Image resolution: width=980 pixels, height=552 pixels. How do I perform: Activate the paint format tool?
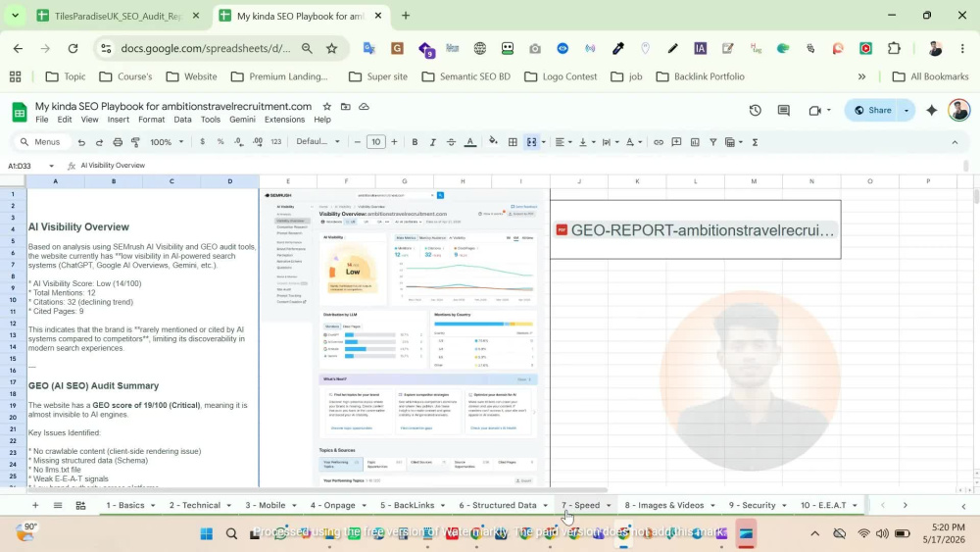click(135, 142)
